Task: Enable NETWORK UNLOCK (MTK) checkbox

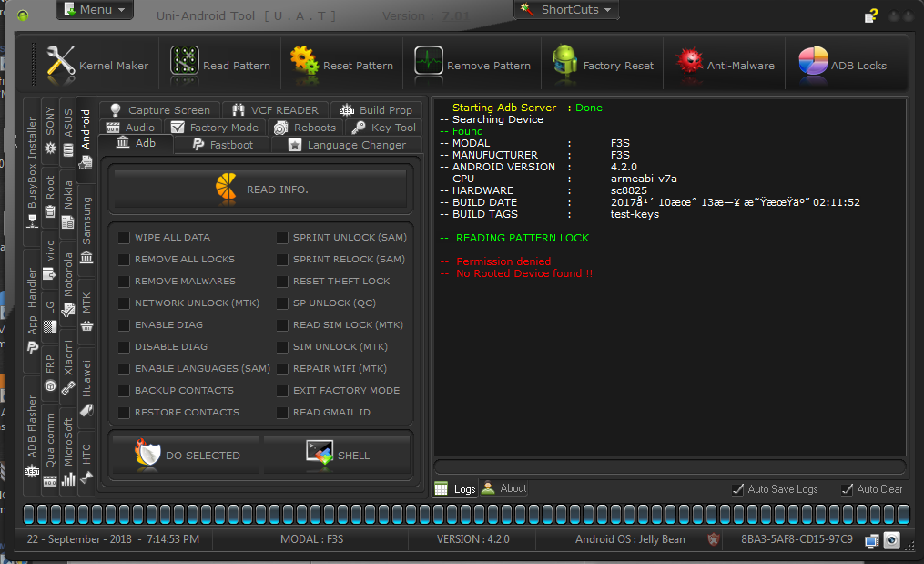Action: (124, 303)
